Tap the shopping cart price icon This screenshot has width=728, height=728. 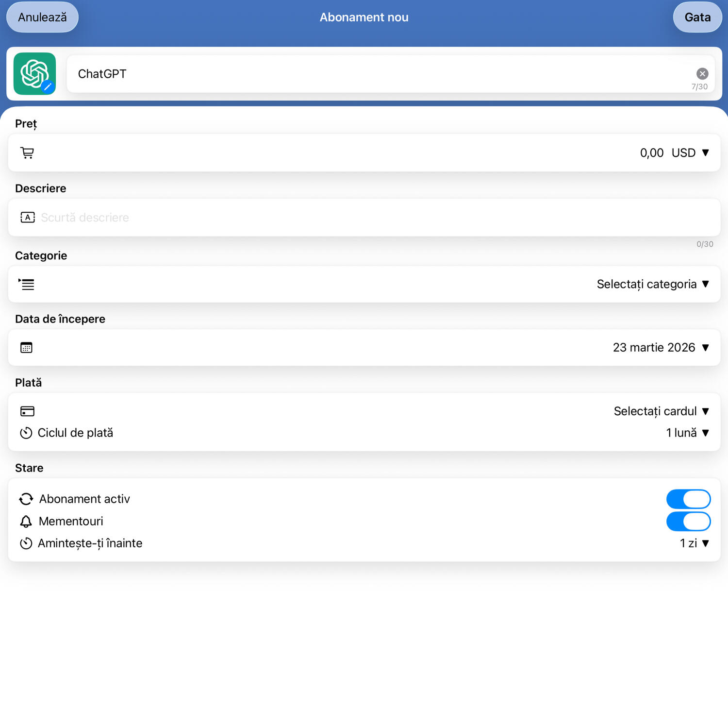tap(27, 153)
